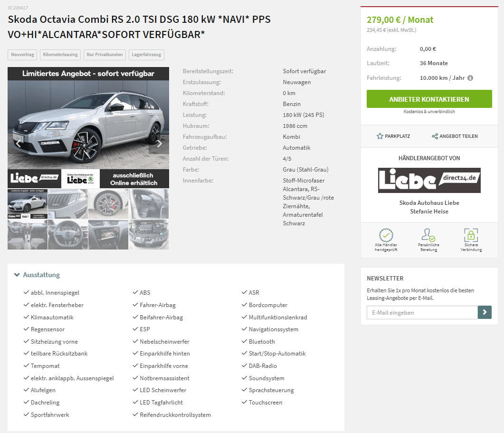Click the Sichere Verbindung lock icon
The image size is (504, 433).
pos(471,235)
